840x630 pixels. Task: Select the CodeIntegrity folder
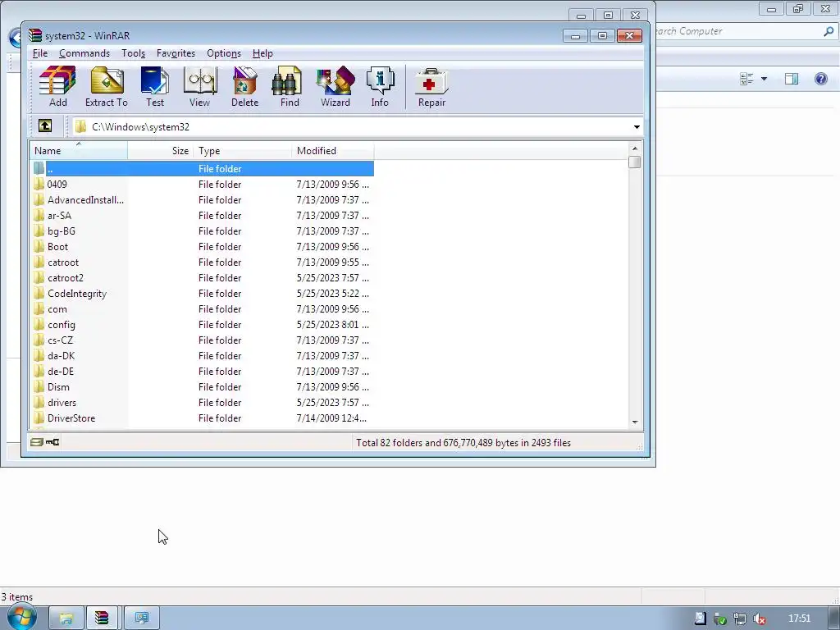coord(202,294)
